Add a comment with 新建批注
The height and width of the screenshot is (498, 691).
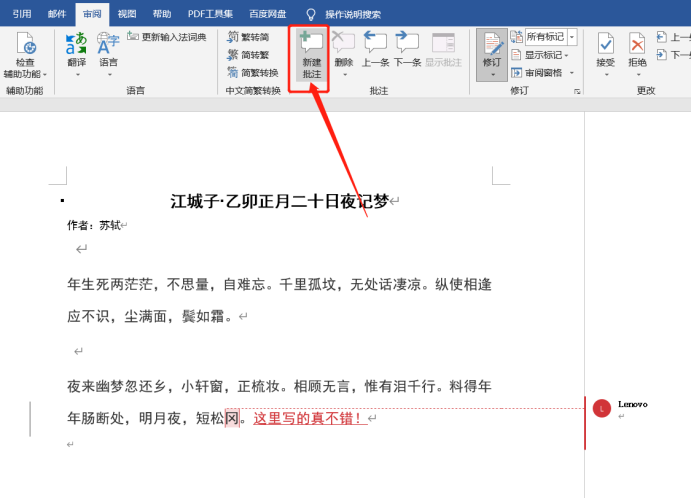pyautogui.click(x=312, y=56)
